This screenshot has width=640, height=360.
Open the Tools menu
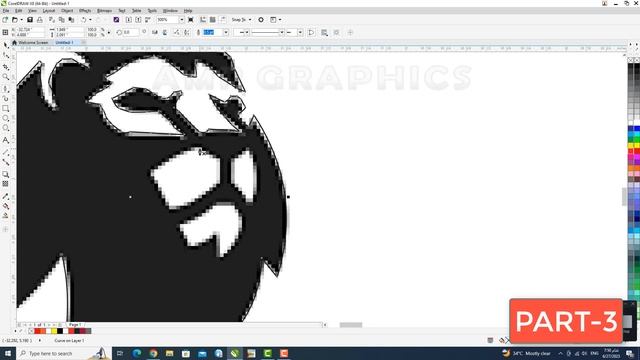click(152, 11)
